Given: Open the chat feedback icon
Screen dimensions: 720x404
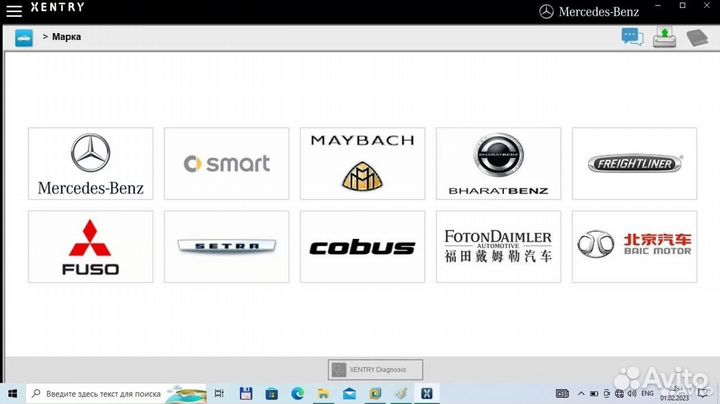Looking at the screenshot, I should pyautogui.click(x=632, y=37).
